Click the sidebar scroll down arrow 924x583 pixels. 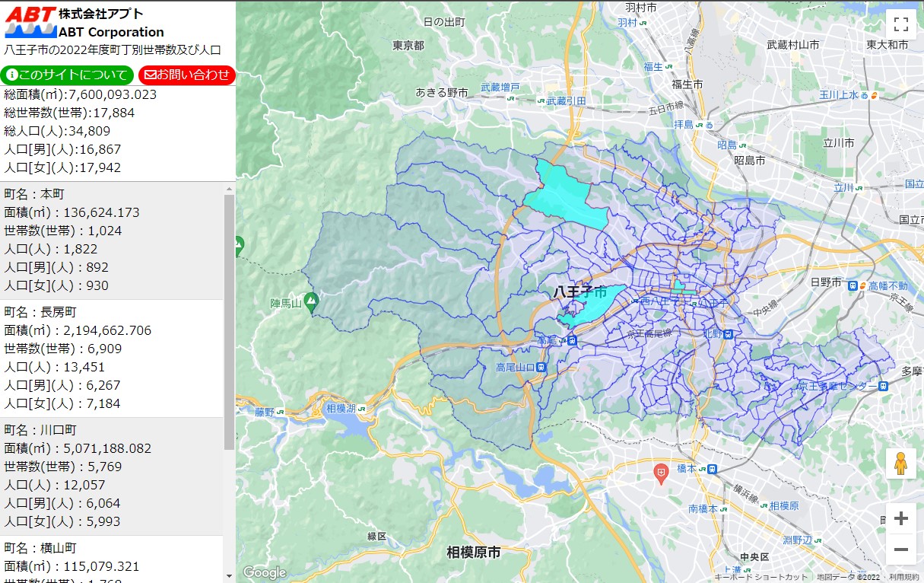[x=229, y=576]
